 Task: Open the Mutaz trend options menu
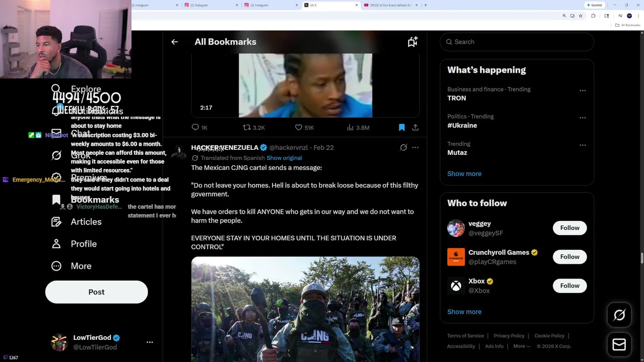click(583, 145)
